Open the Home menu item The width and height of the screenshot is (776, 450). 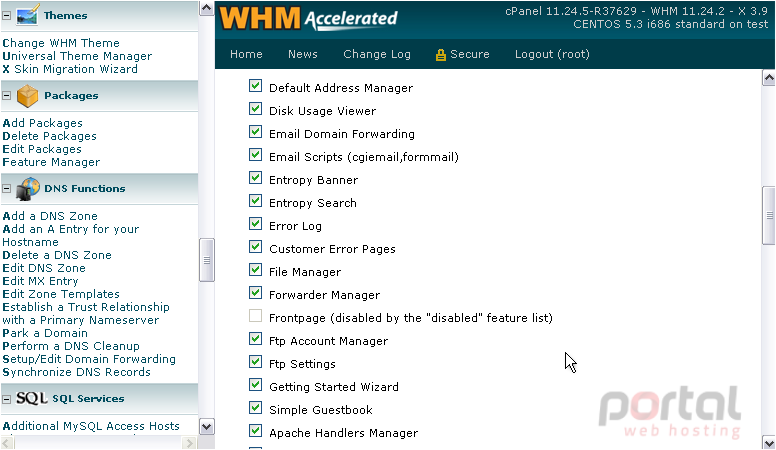point(246,54)
